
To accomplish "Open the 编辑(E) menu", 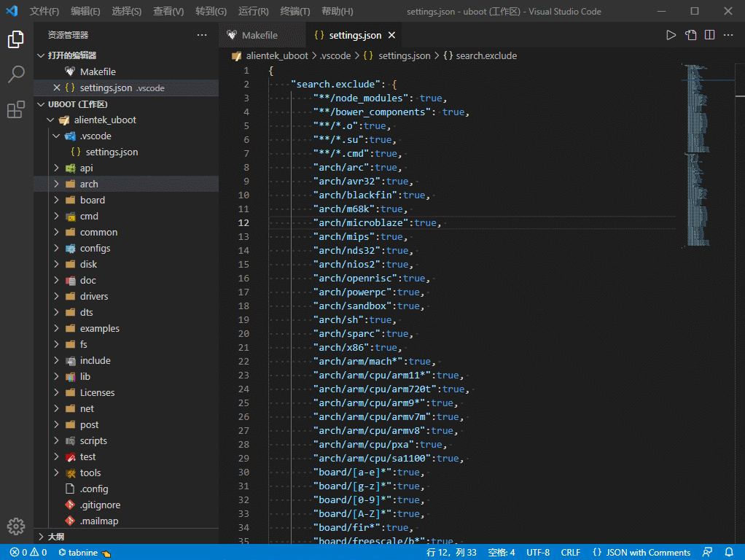I will [x=85, y=12].
